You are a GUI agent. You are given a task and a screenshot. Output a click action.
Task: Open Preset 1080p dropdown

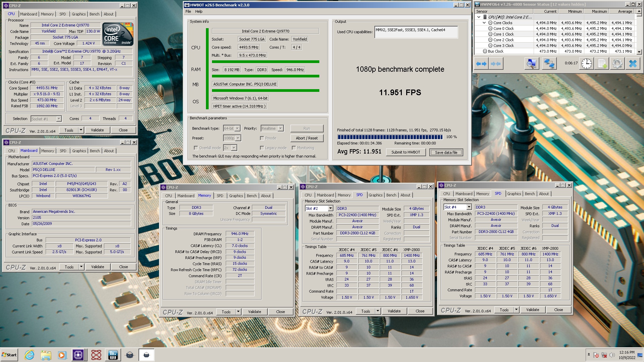point(238,138)
